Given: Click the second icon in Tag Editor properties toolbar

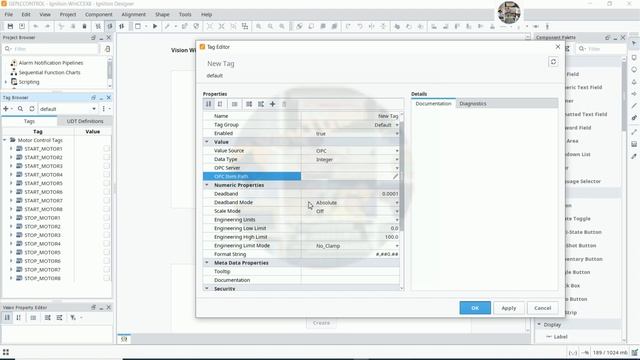Looking at the screenshot, I should [220, 104].
